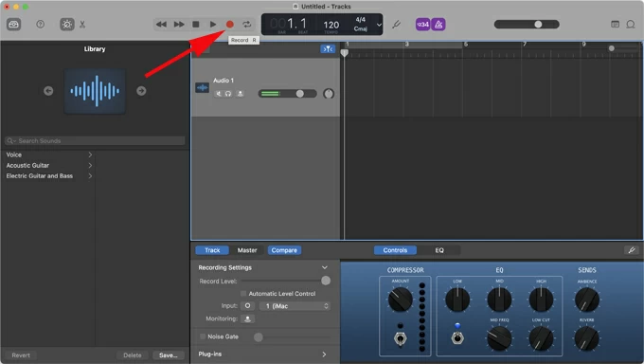Viewport: 644px width, 364px height.
Task: Switch to the EQ tab
Action: coord(439,250)
